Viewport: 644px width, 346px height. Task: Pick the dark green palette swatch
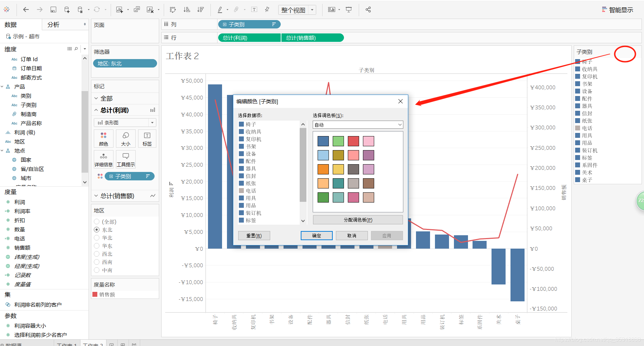tap(323, 197)
